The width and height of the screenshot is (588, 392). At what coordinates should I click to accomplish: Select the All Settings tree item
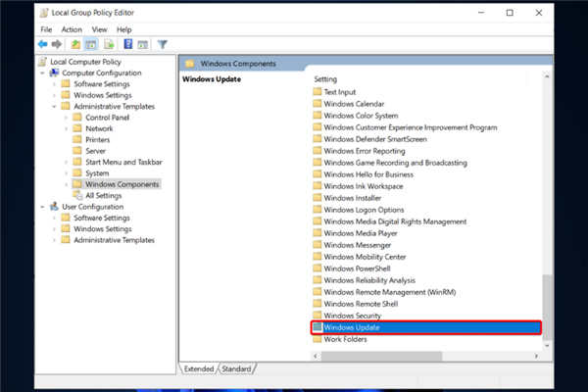tap(104, 195)
